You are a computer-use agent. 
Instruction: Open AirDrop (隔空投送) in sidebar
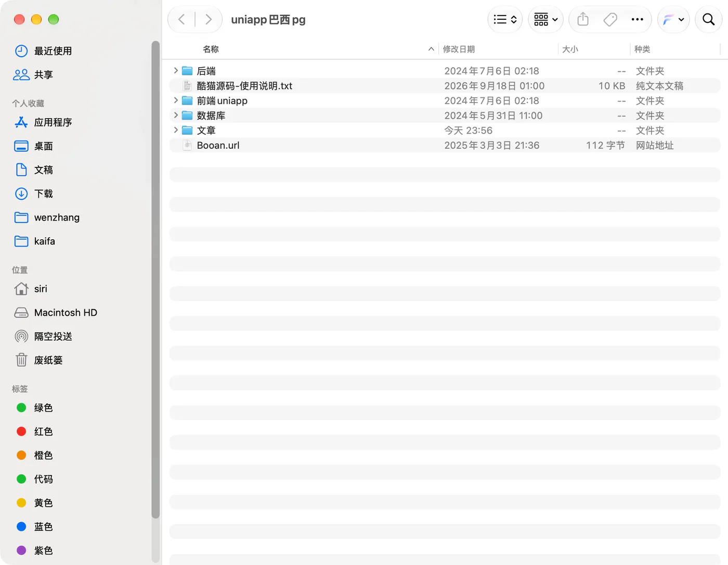tap(44, 337)
